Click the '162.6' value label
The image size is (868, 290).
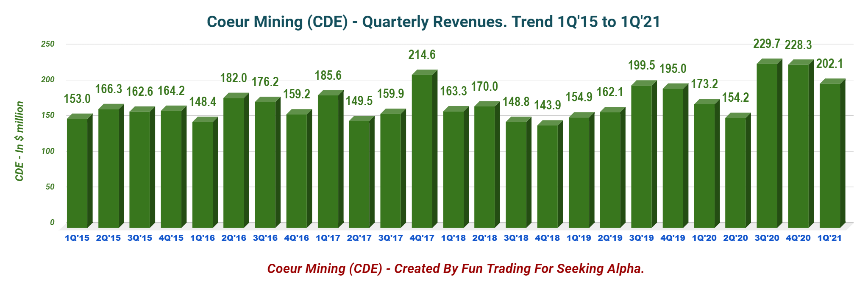pyautogui.click(x=140, y=91)
